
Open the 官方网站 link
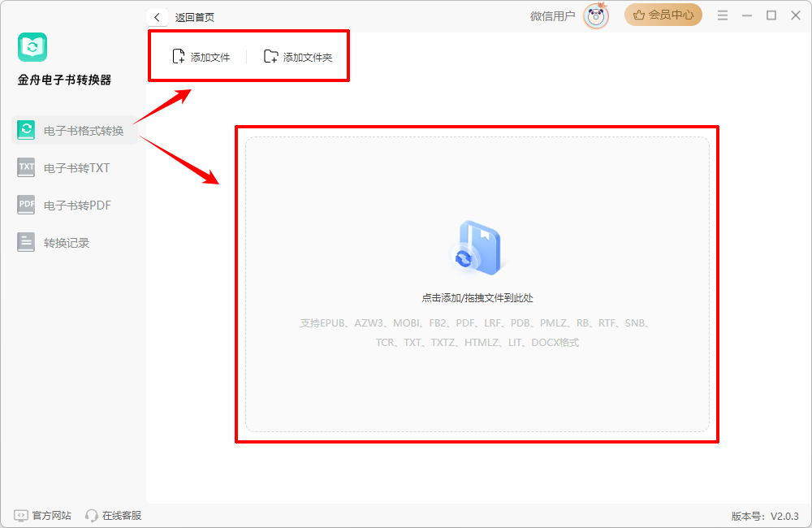[52, 516]
